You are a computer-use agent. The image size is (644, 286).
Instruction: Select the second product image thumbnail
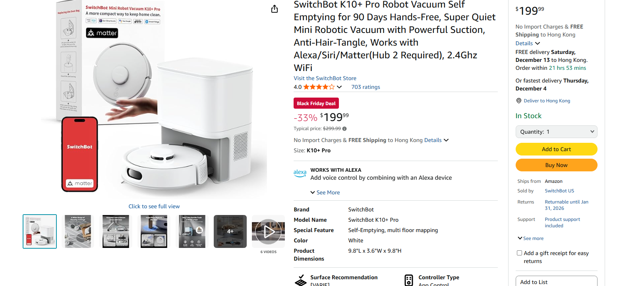point(77,231)
